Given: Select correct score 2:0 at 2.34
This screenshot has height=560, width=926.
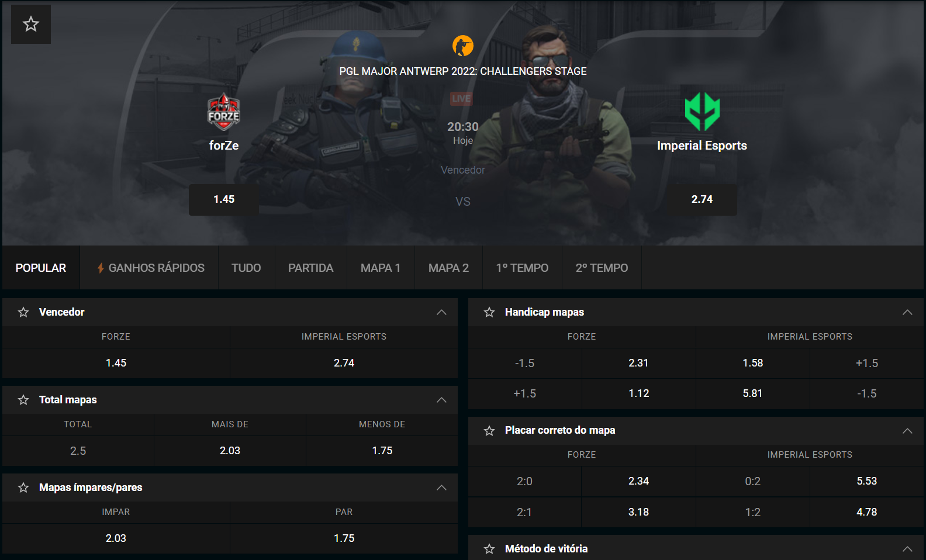Looking at the screenshot, I should coord(638,481).
